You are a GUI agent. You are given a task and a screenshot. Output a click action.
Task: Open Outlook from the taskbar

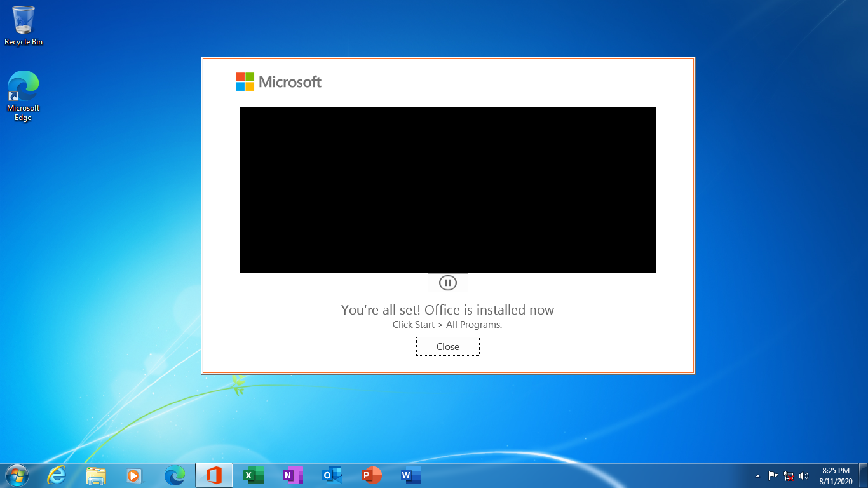332,475
